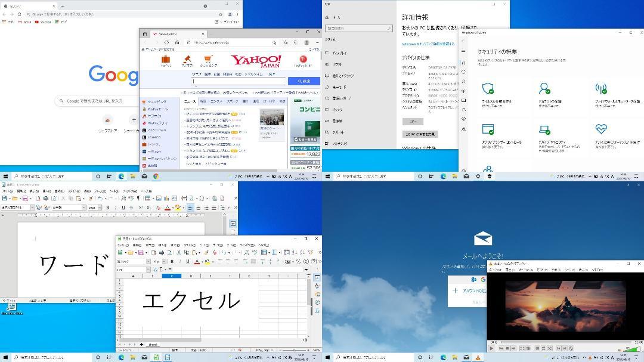Expand the search category dropdown on Yahoo
Viewport: 644px width, 362px height.
272,74
